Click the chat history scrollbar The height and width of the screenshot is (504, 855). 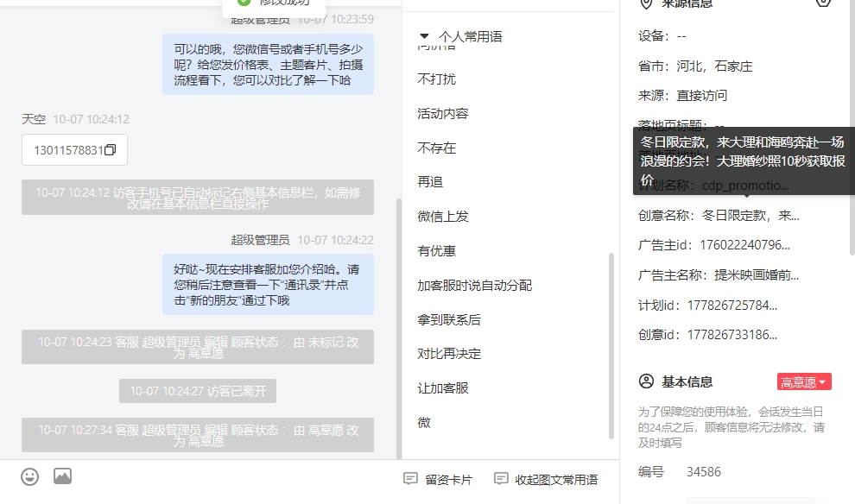coord(399,329)
